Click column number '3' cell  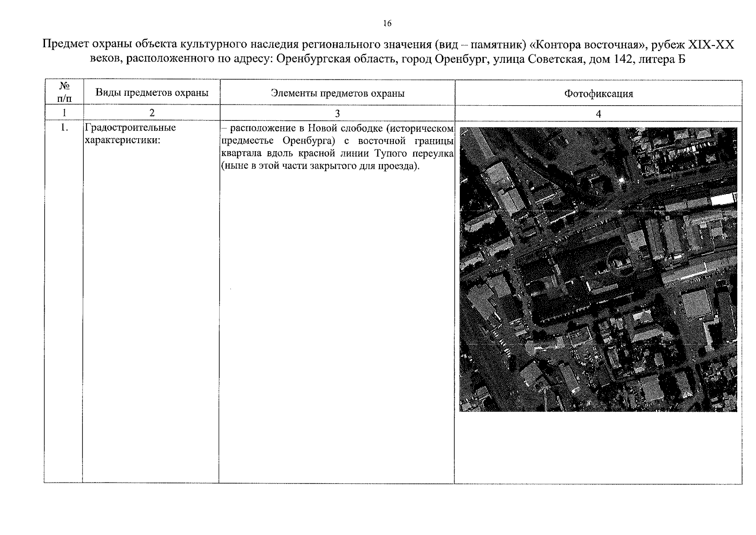[337, 113]
